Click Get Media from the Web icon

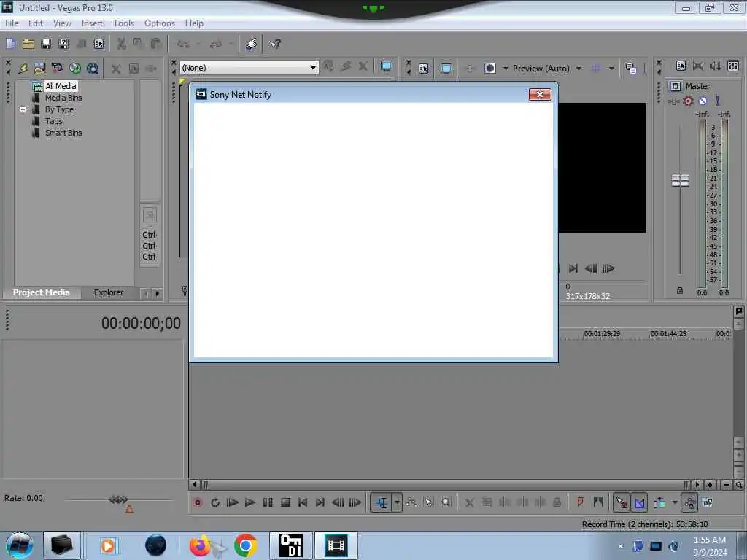(x=93, y=69)
